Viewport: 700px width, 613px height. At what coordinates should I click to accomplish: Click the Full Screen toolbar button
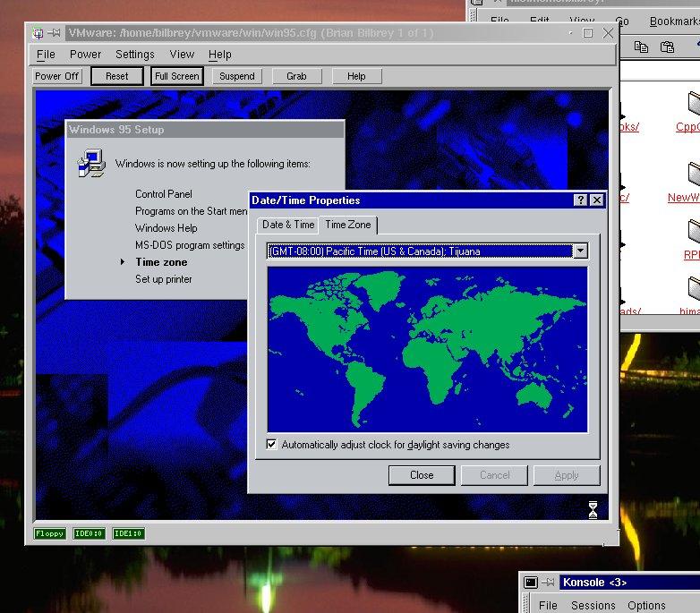point(176,76)
